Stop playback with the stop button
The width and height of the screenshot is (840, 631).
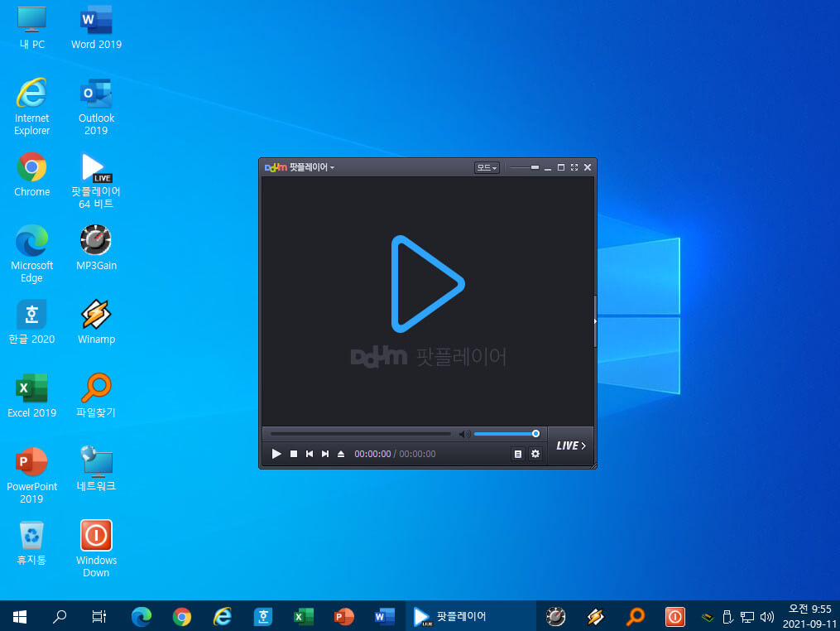[x=294, y=454]
